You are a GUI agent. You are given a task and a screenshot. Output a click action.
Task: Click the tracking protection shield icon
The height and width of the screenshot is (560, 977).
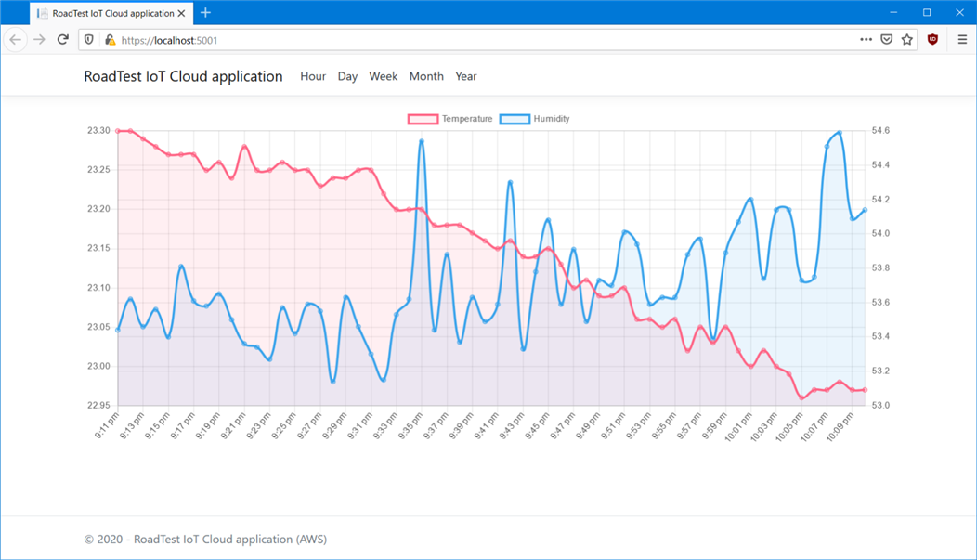(x=89, y=40)
